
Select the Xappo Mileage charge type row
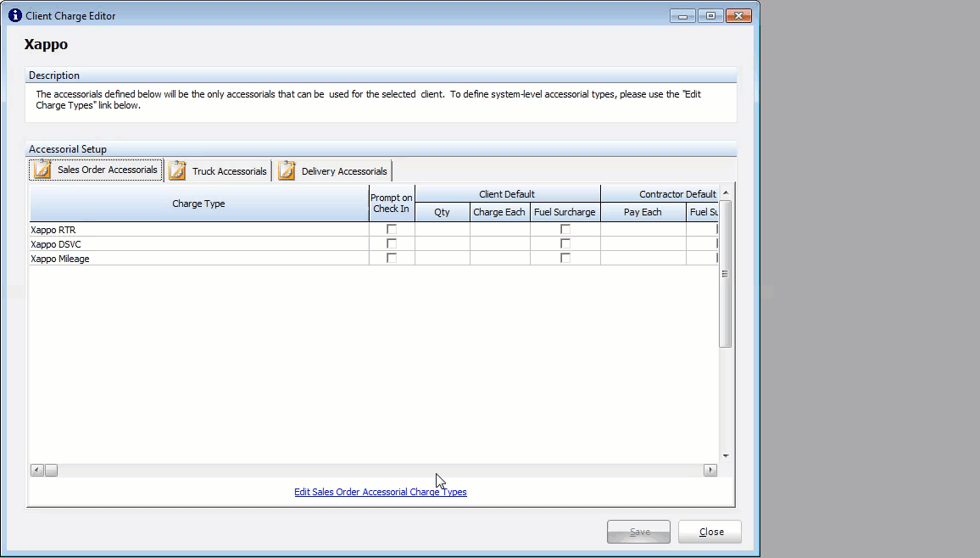198,258
